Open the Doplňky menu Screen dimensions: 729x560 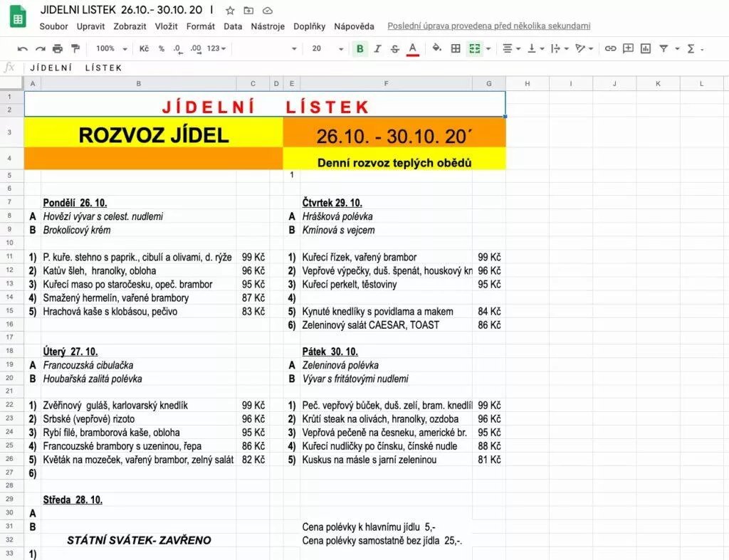point(309,26)
